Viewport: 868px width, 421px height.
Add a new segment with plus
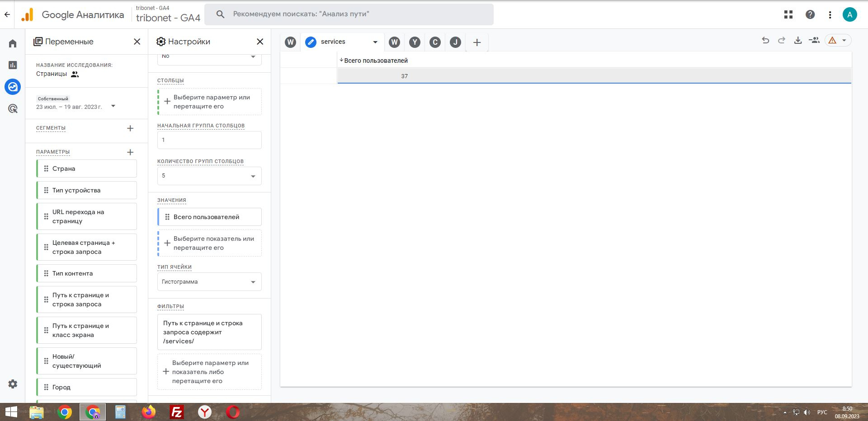[130, 128]
